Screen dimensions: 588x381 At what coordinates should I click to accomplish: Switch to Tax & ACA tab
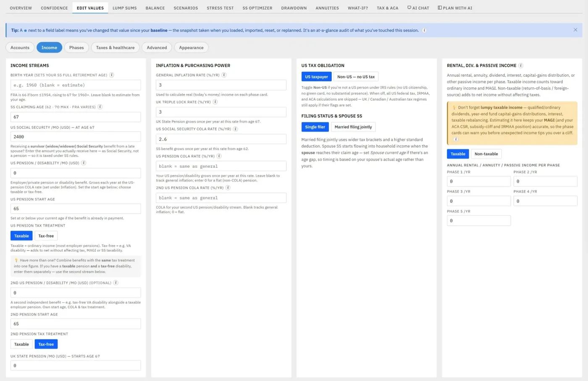tap(387, 8)
